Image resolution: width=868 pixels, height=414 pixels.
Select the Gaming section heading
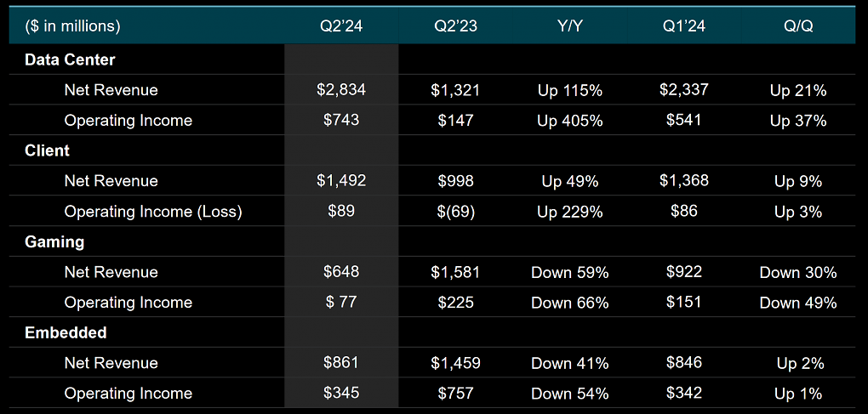54,241
